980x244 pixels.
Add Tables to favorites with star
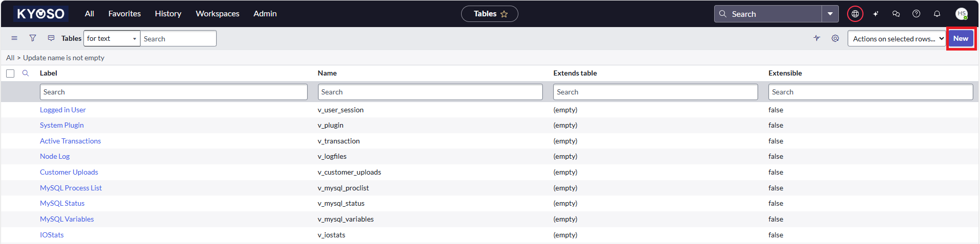504,14
